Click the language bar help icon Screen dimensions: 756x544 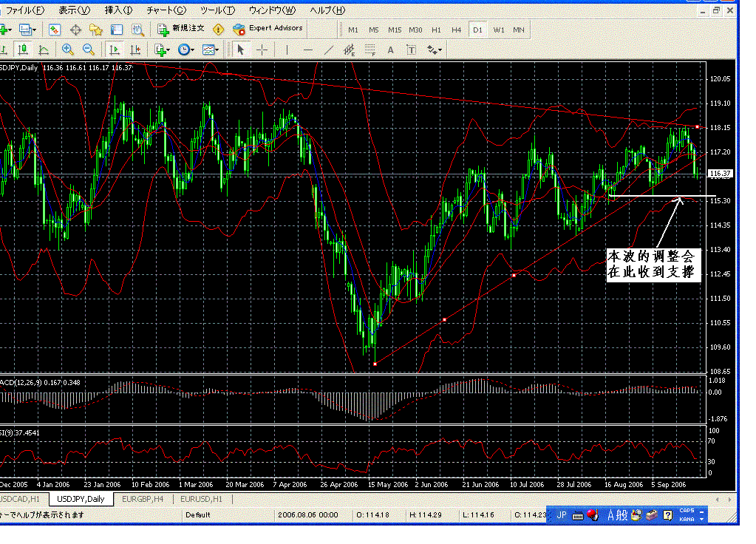668,516
